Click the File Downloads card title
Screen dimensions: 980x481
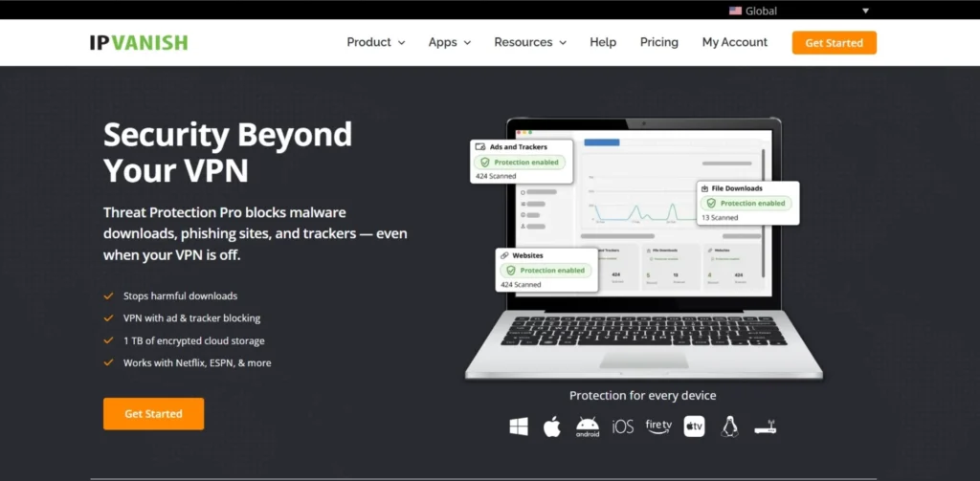[x=737, y=188]
